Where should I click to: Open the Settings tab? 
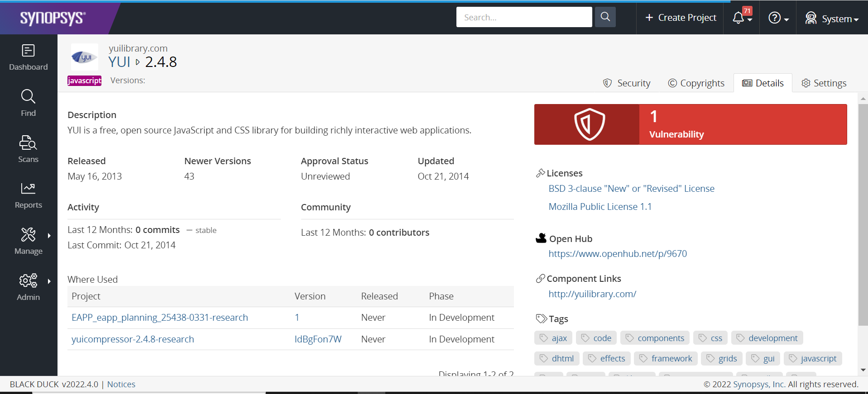click(x=824, y=83)
